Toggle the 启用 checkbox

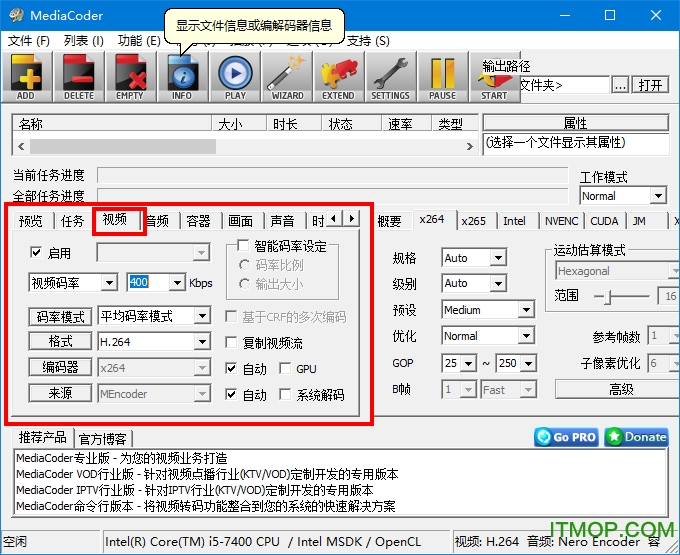[37, 254]
